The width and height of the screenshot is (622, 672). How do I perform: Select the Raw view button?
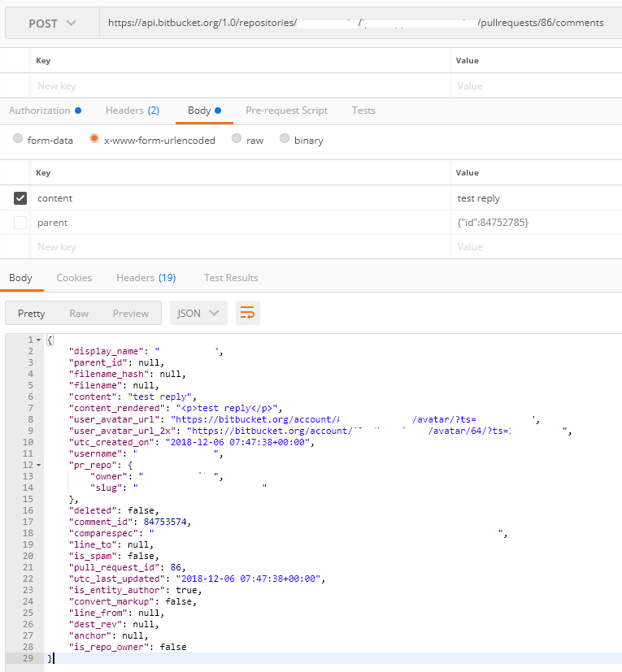coord(79,314)
